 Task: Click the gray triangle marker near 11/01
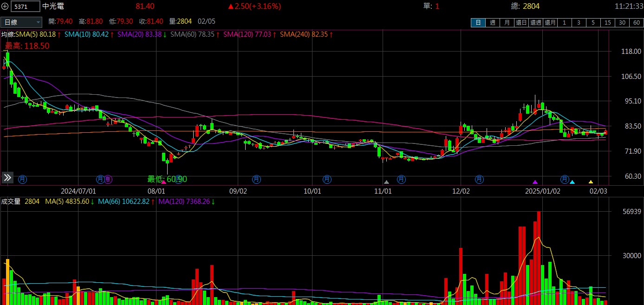[386, 182]
